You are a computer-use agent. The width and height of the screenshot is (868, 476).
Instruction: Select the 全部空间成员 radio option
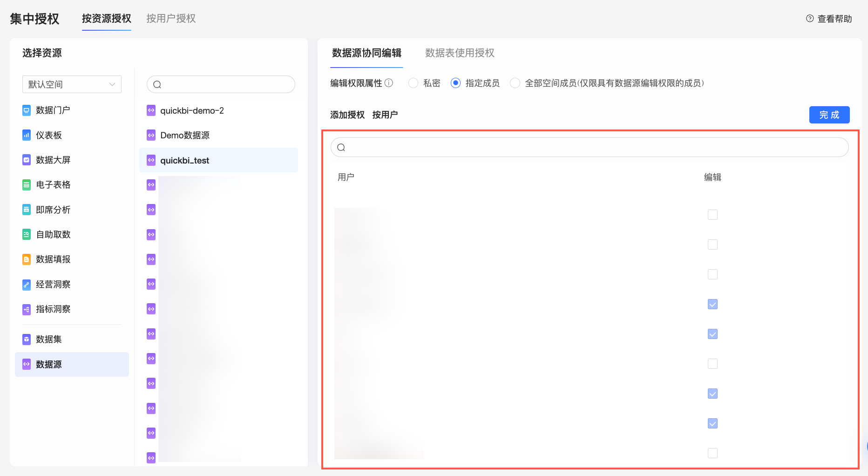coord(515,83)
